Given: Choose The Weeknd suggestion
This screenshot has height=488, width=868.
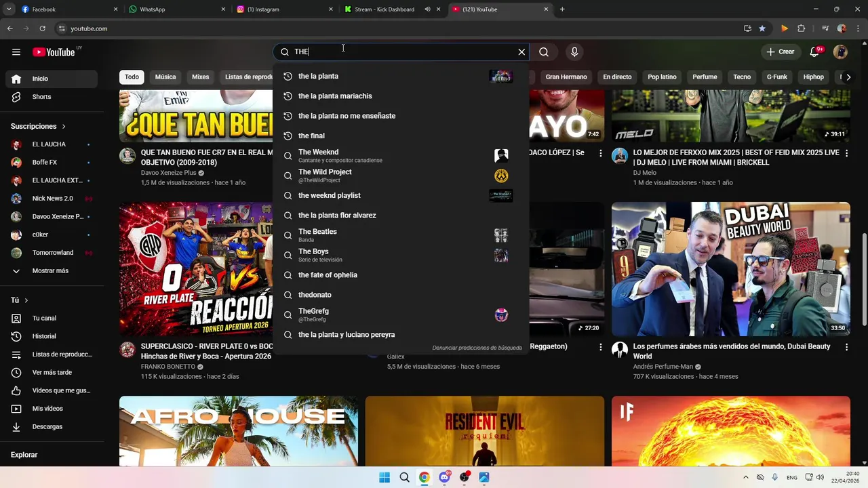Looking at the screenshot, I should 401,156.
